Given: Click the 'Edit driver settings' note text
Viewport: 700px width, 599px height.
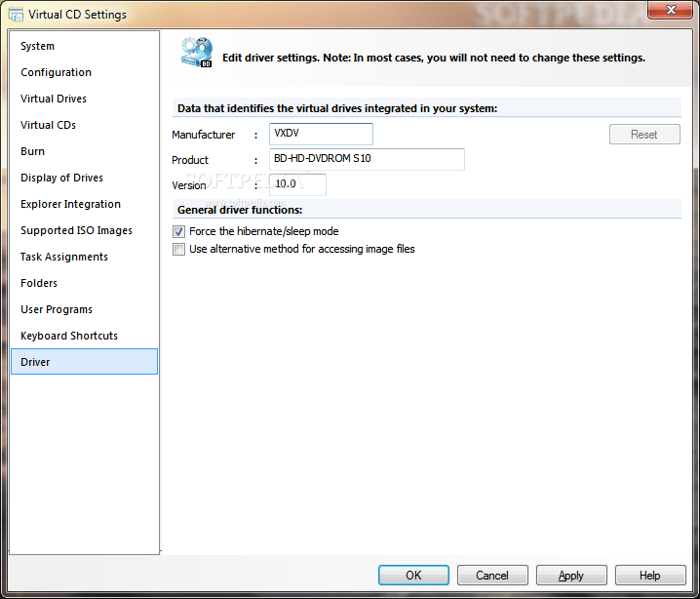Looking at the screenshot, I should point(434,59).
